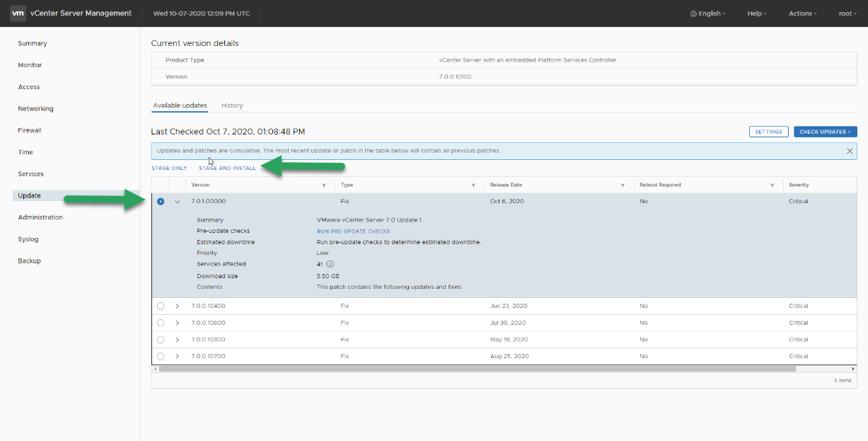This screenshot has height=441, width=868.
Task: Select the 7.0.0.10600 update radio button
Action: click(x=161, y=323)
